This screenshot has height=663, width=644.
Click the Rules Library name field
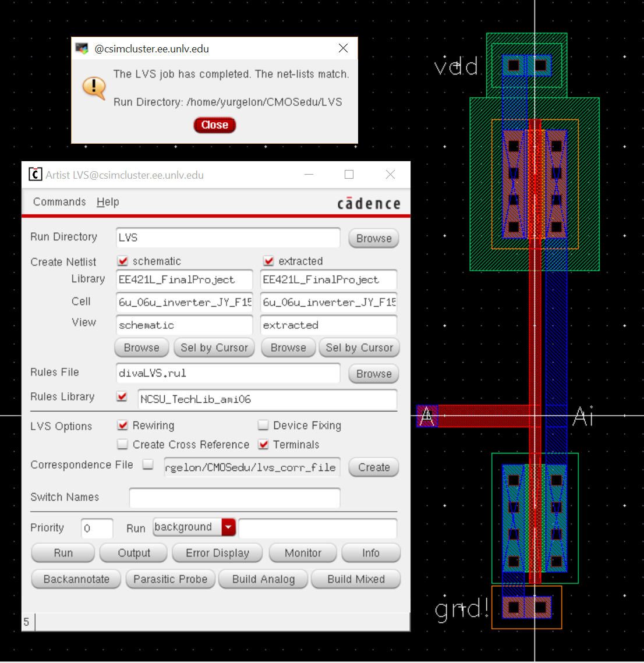coord(267,399)
